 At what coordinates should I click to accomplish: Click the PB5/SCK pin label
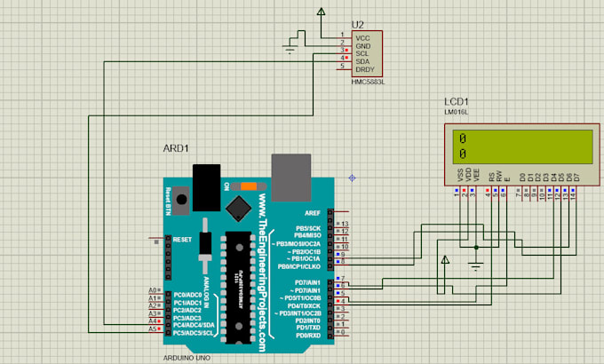(x=308, y=228)
